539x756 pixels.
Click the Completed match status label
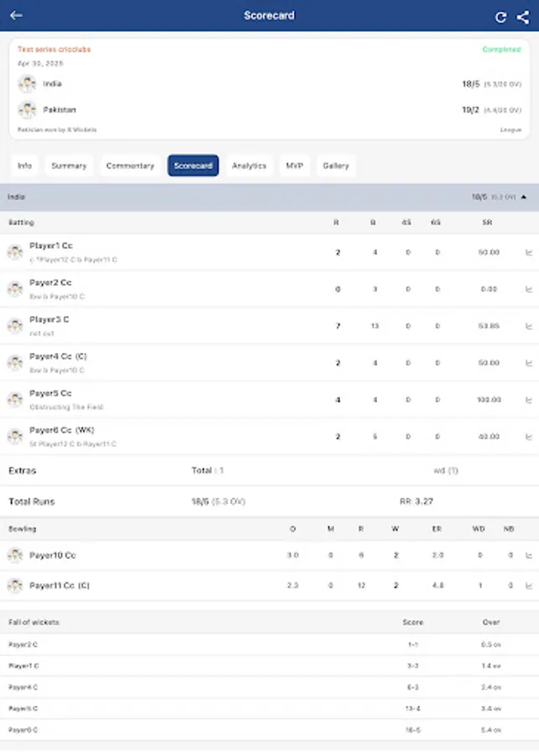point(501,50)
